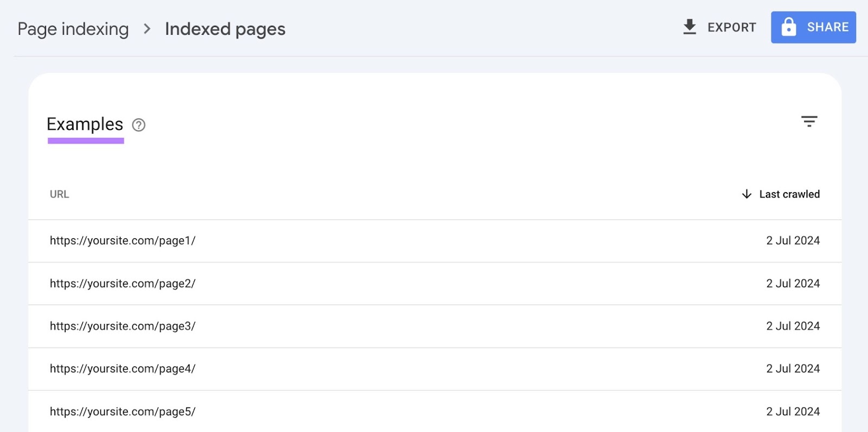Click the breadcrumb chevron separator

click(146, 30)
